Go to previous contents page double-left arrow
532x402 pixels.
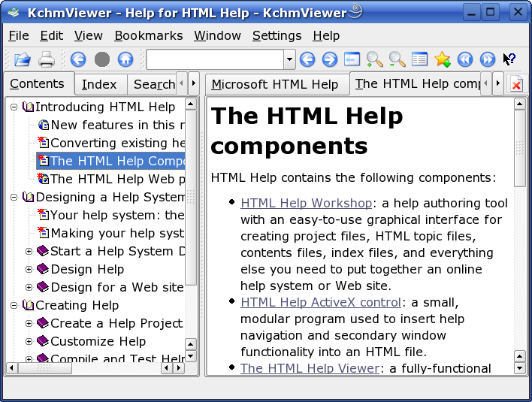465,59
